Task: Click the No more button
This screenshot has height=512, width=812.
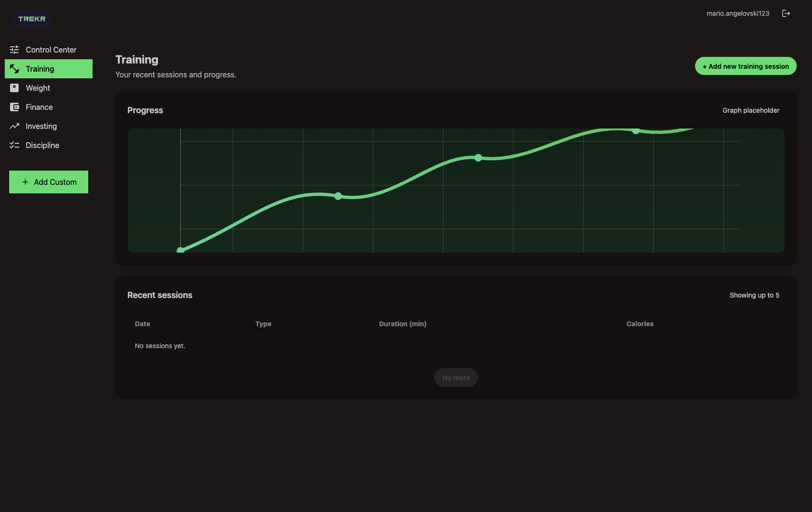Action: point(456,377)
